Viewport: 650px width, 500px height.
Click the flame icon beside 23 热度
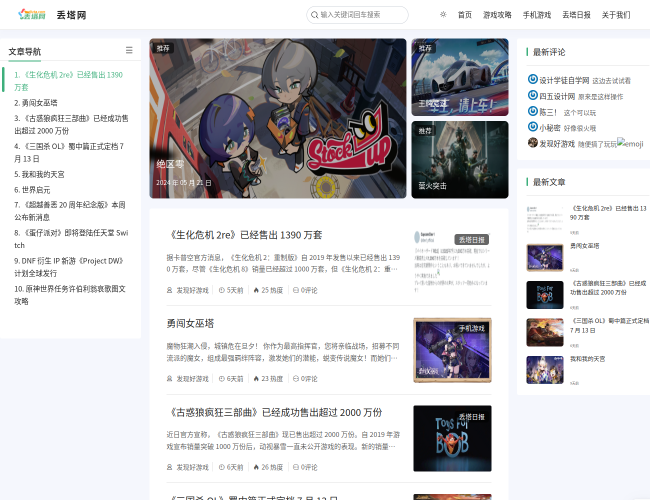coord(256,379)
